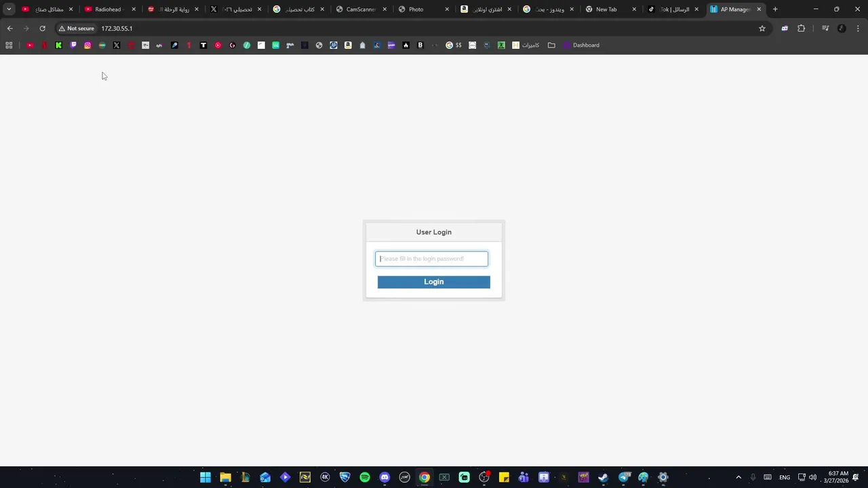
Task: Reload the current page
Action: tap(42, 28)
